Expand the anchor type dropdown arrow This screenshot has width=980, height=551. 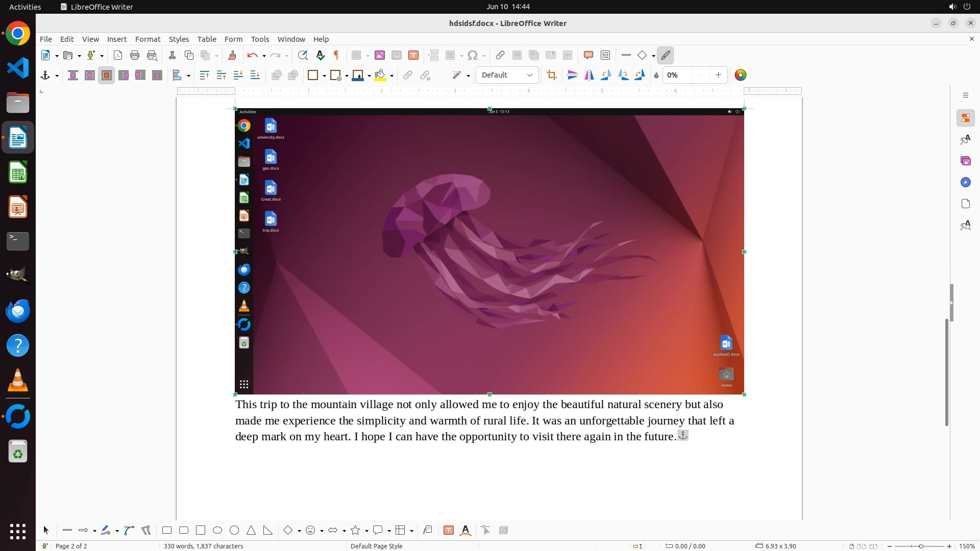(x=57, y=76)
